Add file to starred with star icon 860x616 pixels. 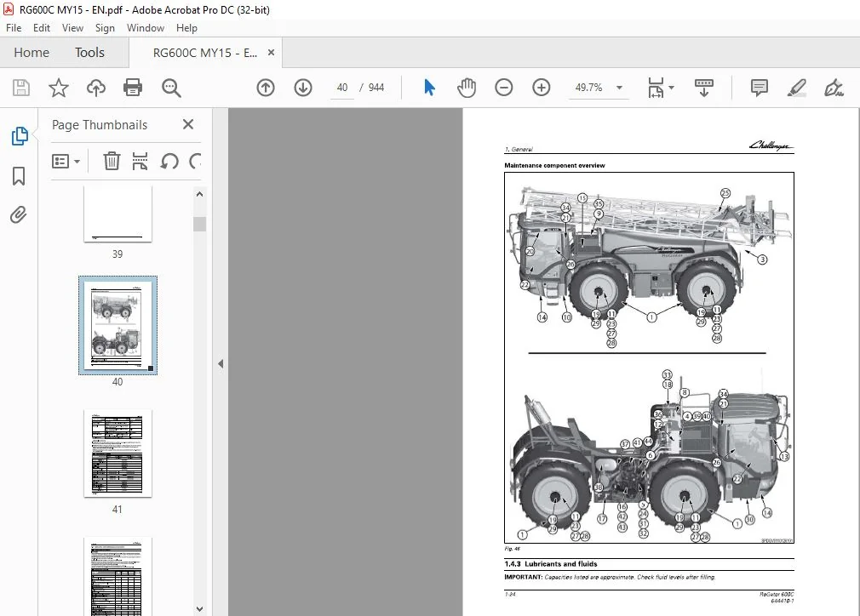[59, 88]
